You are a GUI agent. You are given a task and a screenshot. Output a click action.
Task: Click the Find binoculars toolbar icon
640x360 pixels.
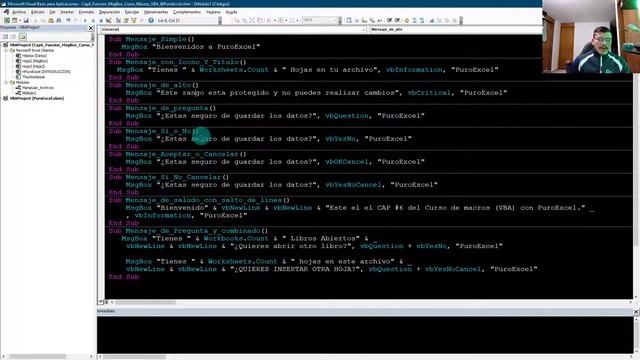[x=59, y=20]
